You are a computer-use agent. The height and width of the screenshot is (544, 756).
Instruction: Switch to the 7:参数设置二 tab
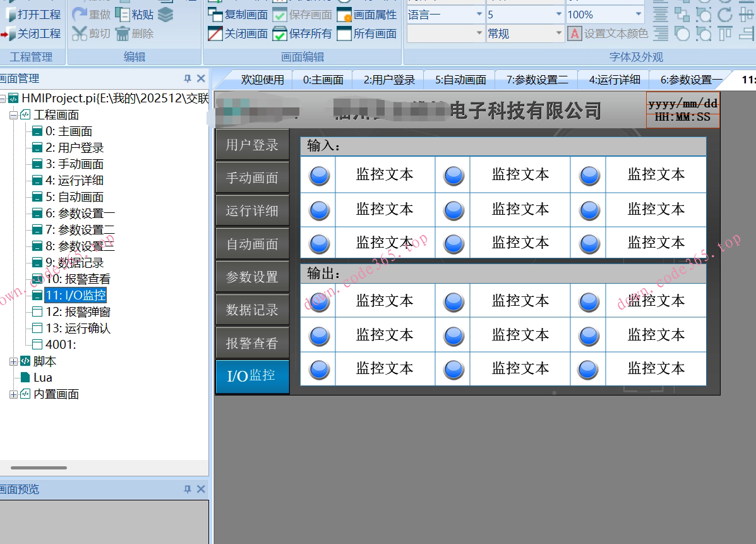click(x=537, y=80)
